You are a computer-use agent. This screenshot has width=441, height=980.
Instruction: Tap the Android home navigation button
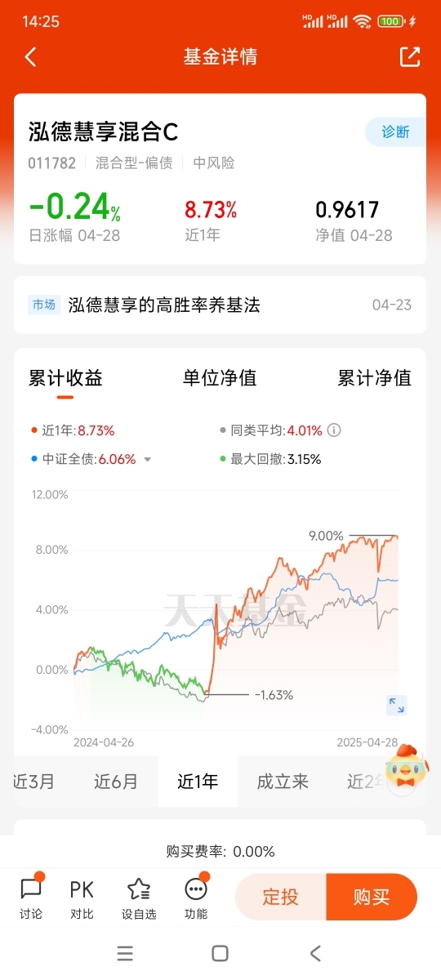[220, 953]
